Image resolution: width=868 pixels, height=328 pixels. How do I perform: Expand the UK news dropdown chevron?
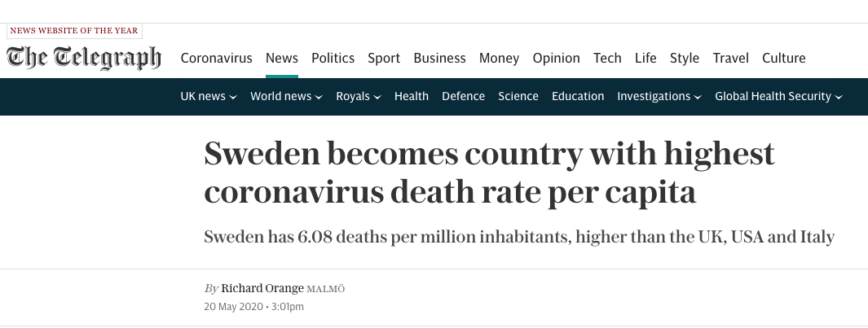(233, 98)
